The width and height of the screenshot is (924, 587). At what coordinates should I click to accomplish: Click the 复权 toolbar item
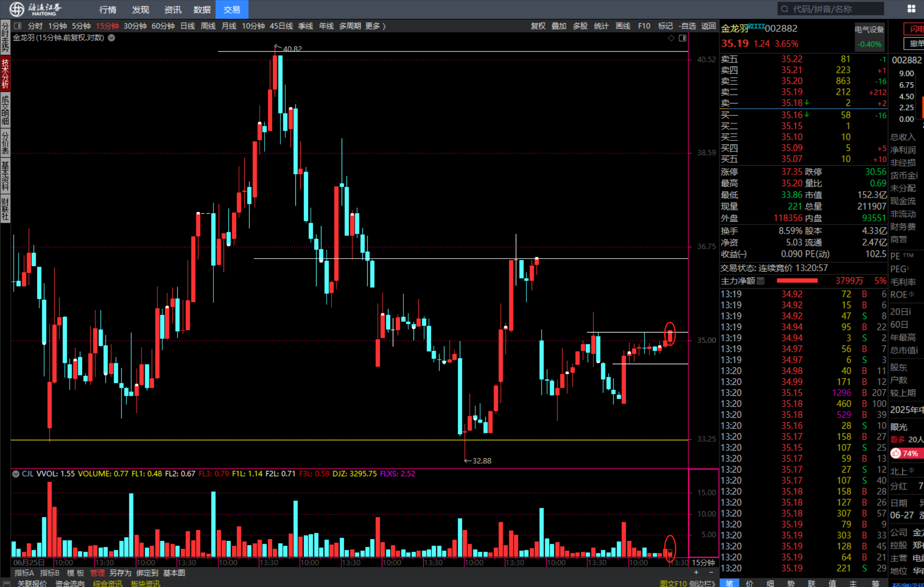click(x=538, y=26)
